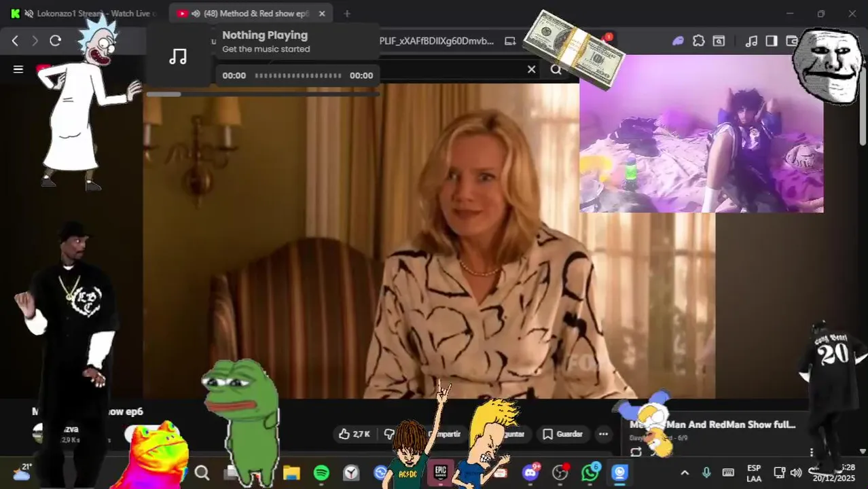Open the music player toolbar icon
This screenshot has height=489, width=868.
751,41
